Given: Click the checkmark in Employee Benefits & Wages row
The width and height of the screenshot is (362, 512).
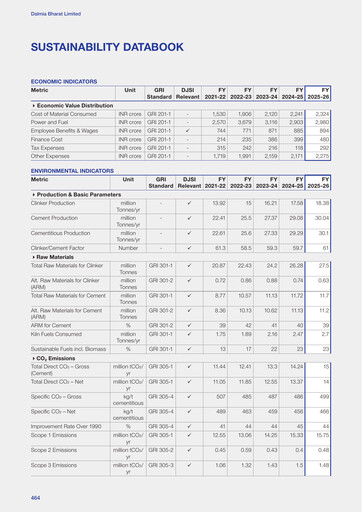Looking at the screenshot, I should tap(188, 131).
